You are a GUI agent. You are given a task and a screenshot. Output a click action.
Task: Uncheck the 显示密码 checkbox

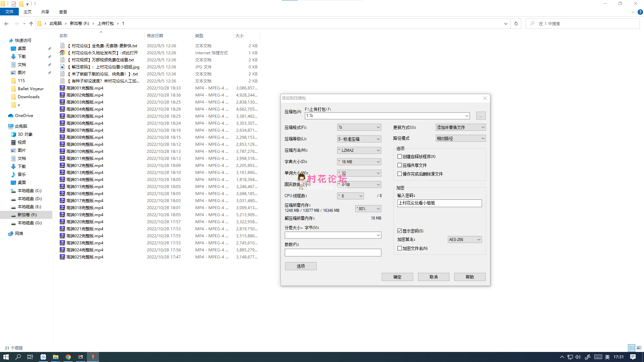click(x=399, y=231)
